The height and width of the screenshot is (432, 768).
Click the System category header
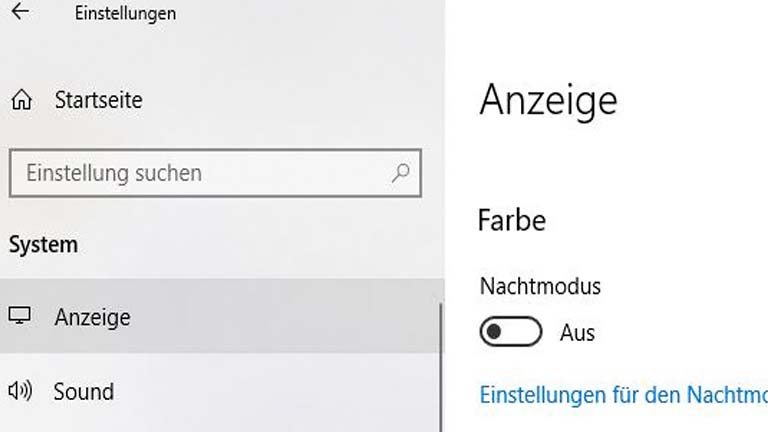coord(43,244)
